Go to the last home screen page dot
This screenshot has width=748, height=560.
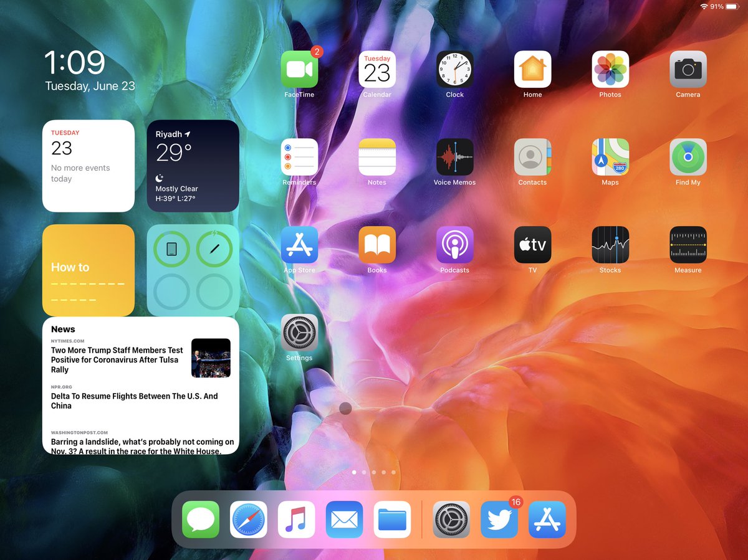click(x=393, y=472)
